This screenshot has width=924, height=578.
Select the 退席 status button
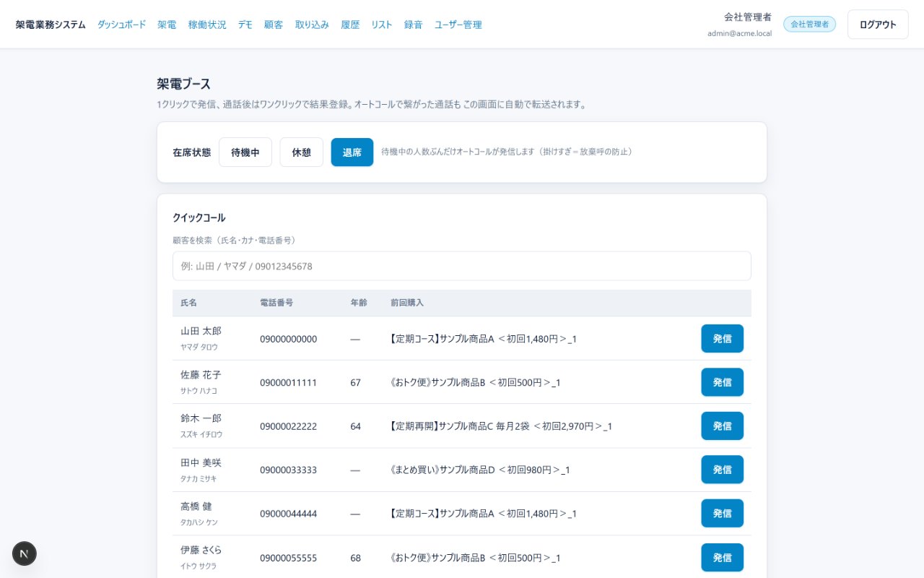352,152
